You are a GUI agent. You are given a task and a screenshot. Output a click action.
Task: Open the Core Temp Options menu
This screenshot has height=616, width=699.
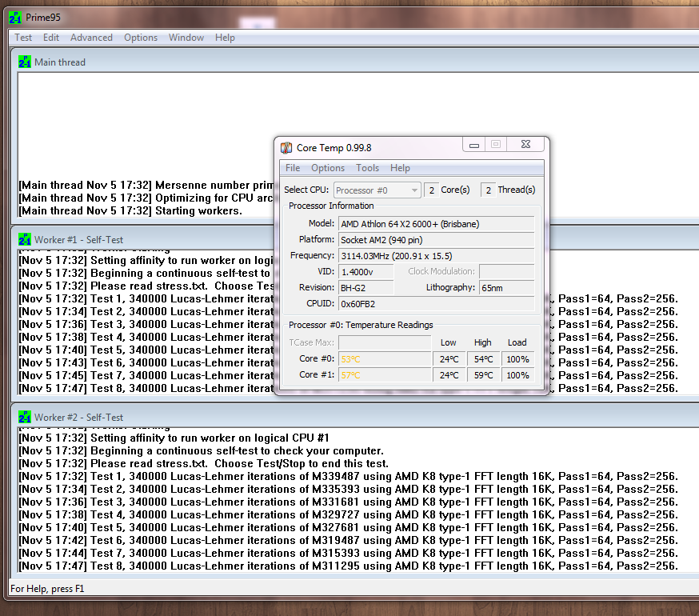tap(328, 168)
